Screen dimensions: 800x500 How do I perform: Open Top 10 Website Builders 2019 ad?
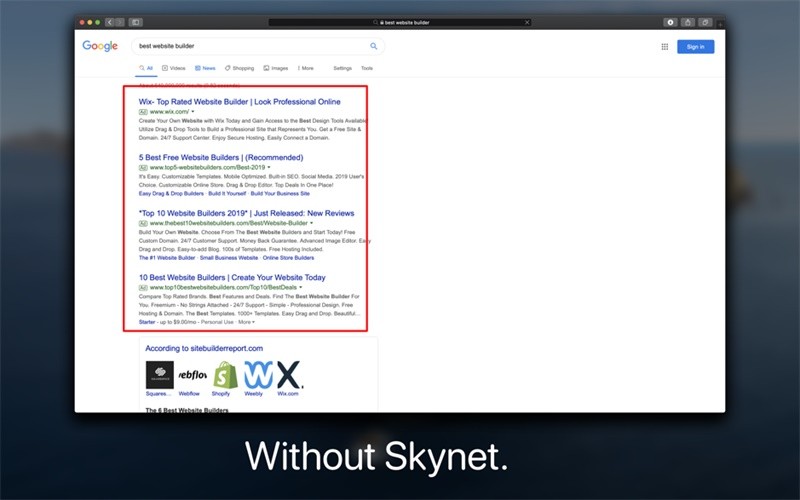point(246,213)
